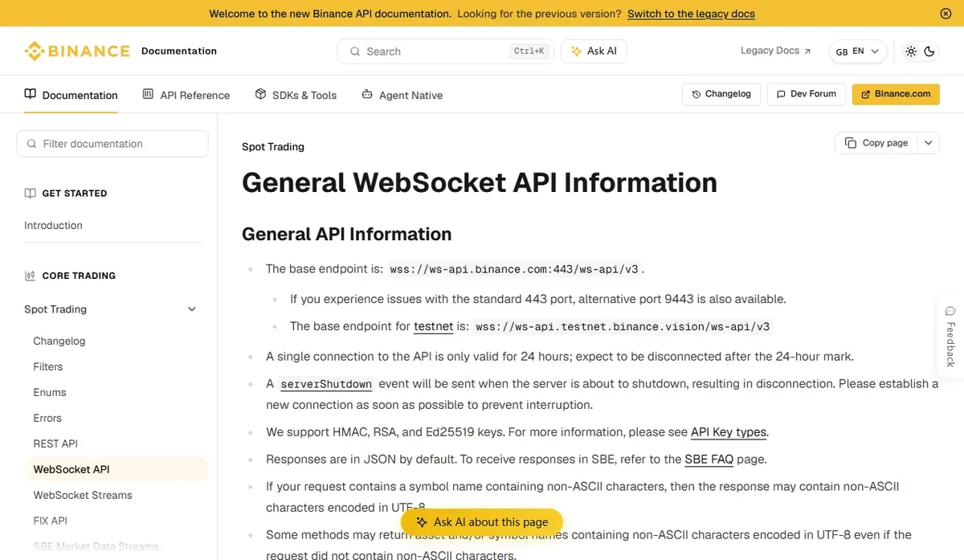
Task: Open the Errors sidebar page
Action: (47, 418)
